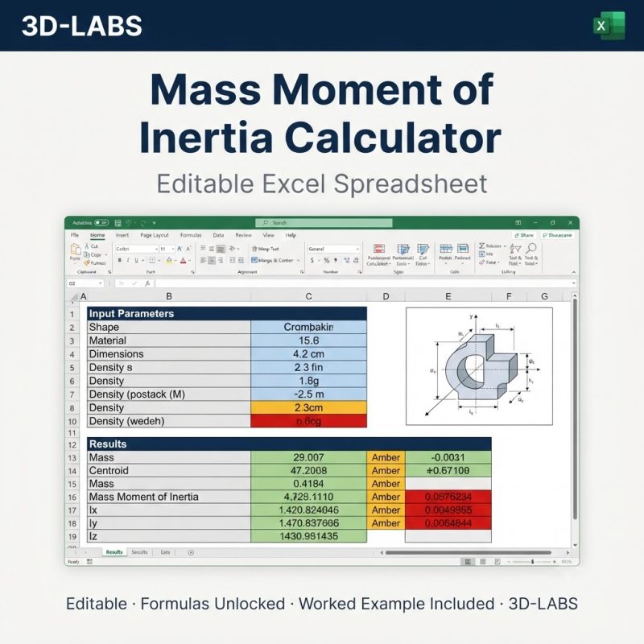
Task: Click the Decrease Font Size icon
Action: pyautogui.click(x=188, y=249)
